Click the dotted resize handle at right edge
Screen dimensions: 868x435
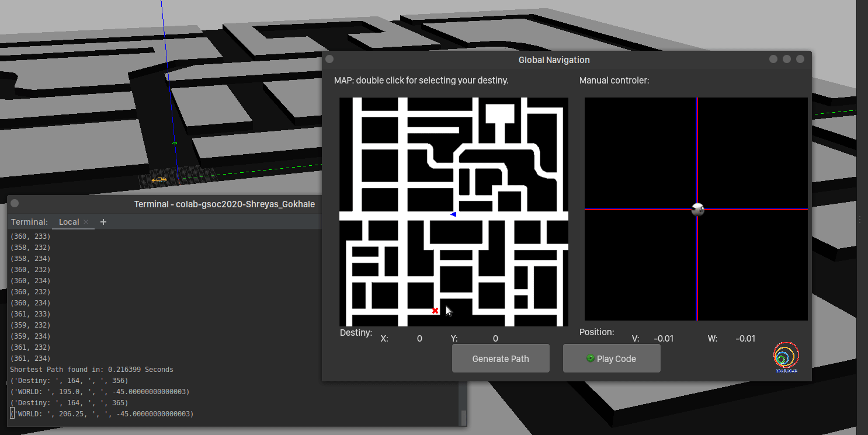click(859, 219)
